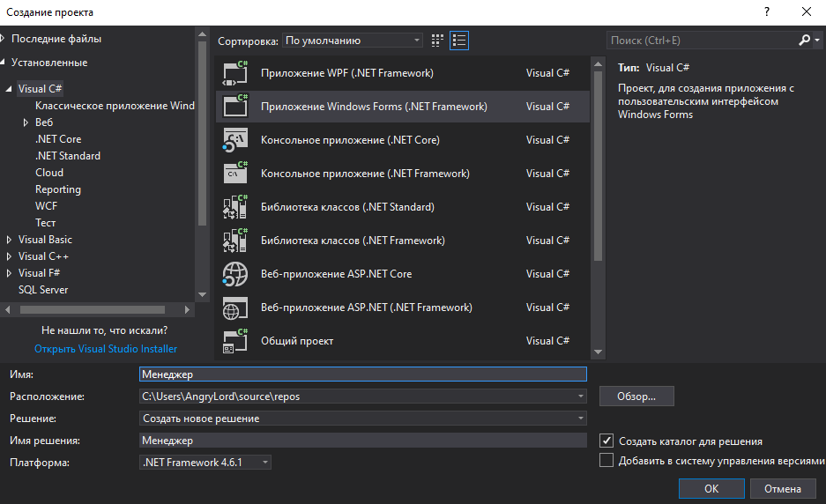Click the search magnifier icon
826x504 pixels.
pyautogui.click(x=804, y=40)
